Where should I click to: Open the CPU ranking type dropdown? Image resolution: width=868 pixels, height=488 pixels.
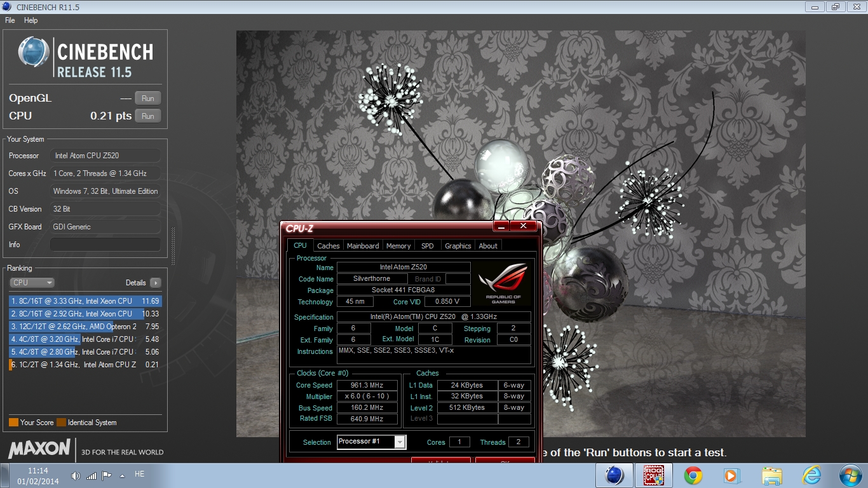pyautogui.click(x=32, y=283)
